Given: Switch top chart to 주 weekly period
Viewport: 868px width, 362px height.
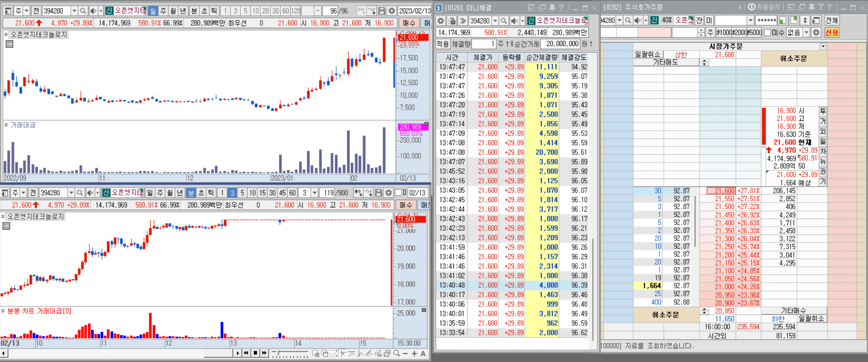Looking at the screenshot, I should tap(163, 11).
